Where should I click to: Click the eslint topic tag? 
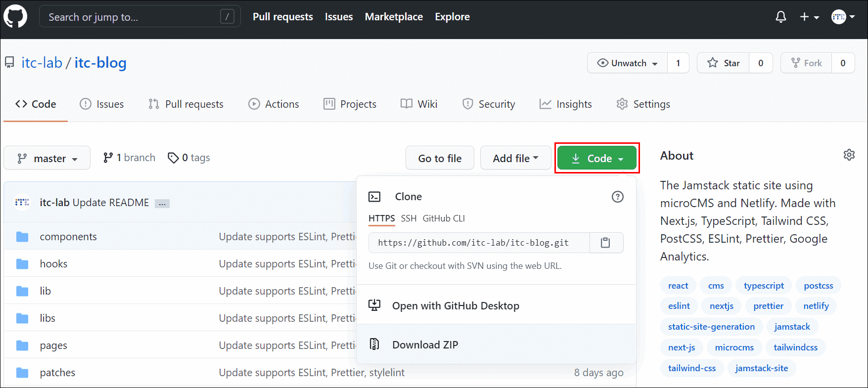pyautogui.click(x=679, y=306)
